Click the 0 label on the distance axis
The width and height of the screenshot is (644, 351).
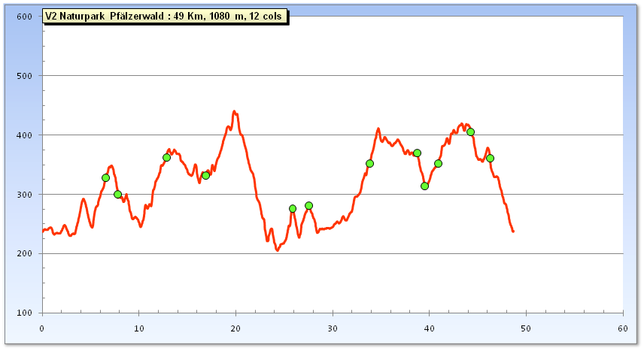[x=42, y=328]
